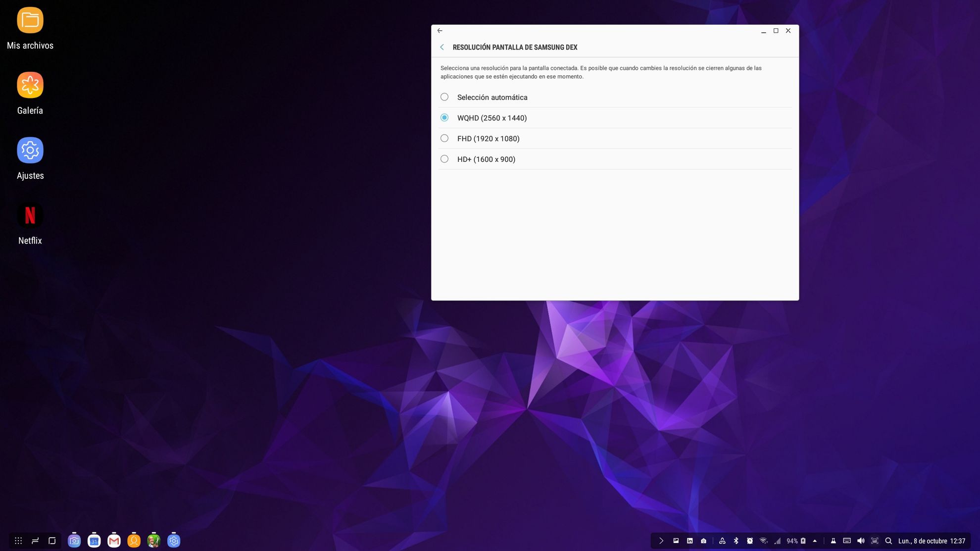Select WQHD (2560 x 1440) resolution
Image resolution: width=980 pixels, height=551 pixels.
coord(615,118)
